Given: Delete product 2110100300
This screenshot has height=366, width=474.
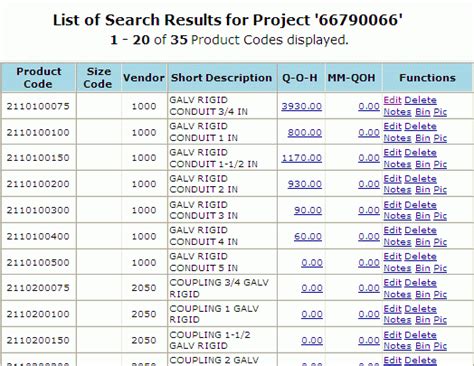Looking at the screenshot, I should click(x=420, y=205).
